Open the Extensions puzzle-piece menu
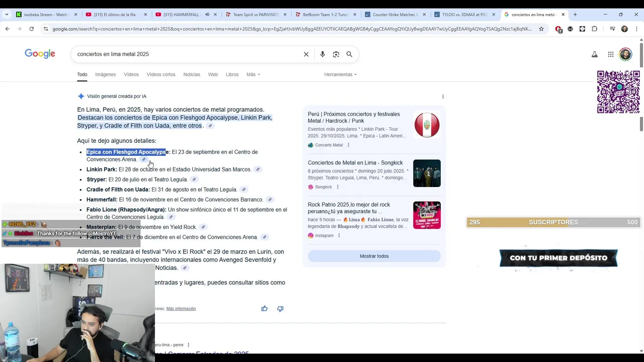644x362 pixels. tap(595, 29)
